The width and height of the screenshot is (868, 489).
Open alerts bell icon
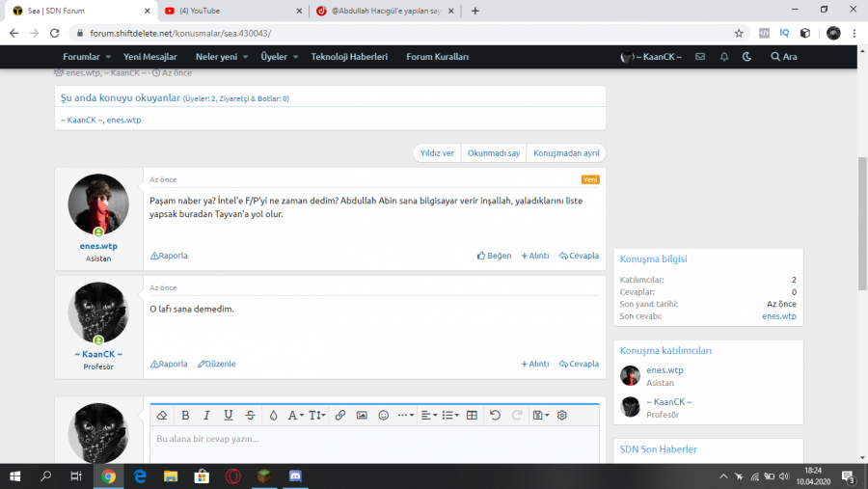[x=724, y=57]
